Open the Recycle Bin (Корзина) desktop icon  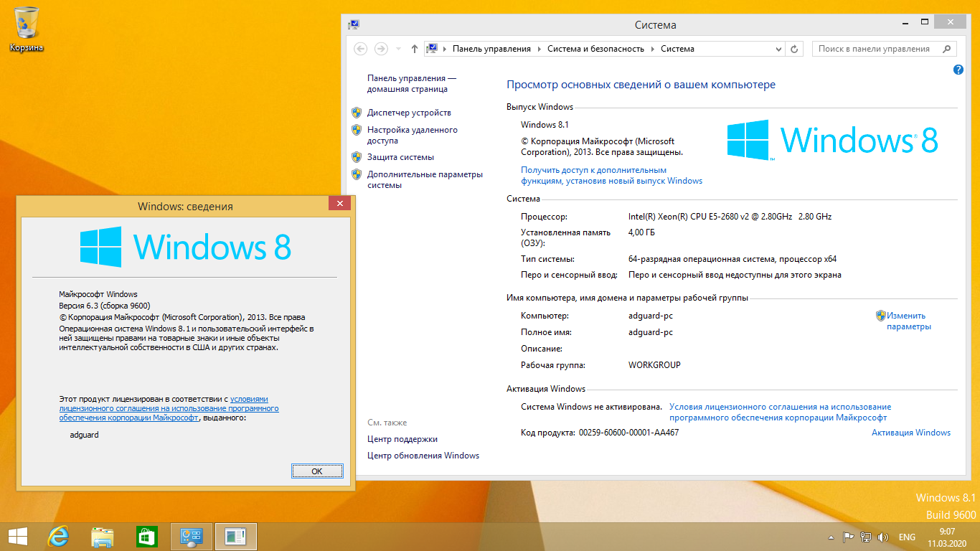(x=27, y=29)
